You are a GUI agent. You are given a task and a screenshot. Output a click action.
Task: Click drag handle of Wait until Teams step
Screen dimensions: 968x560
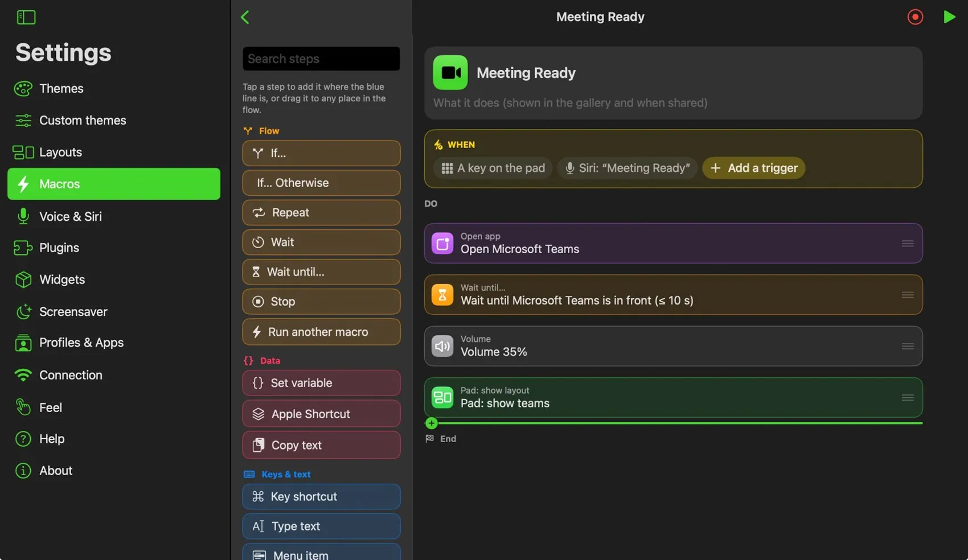click(x=908, y=295)
